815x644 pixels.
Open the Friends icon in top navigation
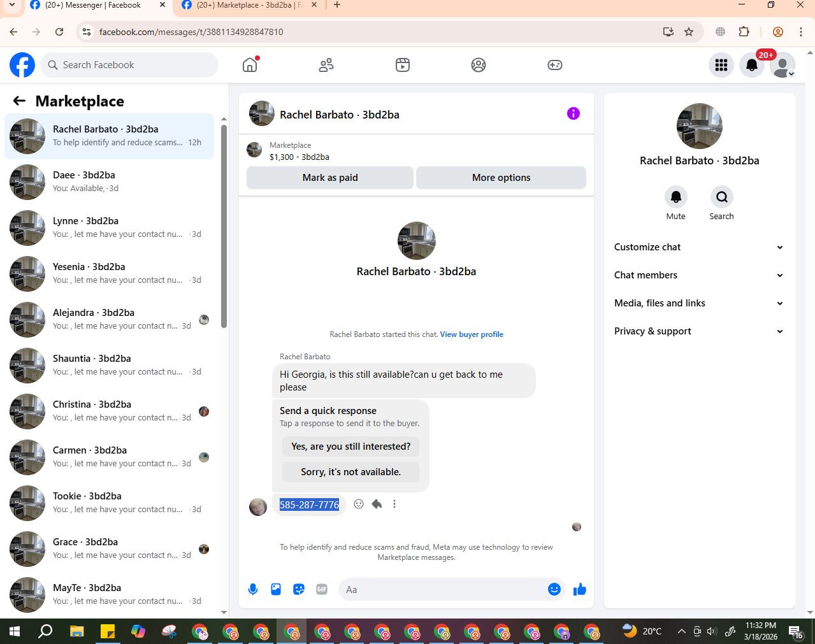(x=326, y=65)
